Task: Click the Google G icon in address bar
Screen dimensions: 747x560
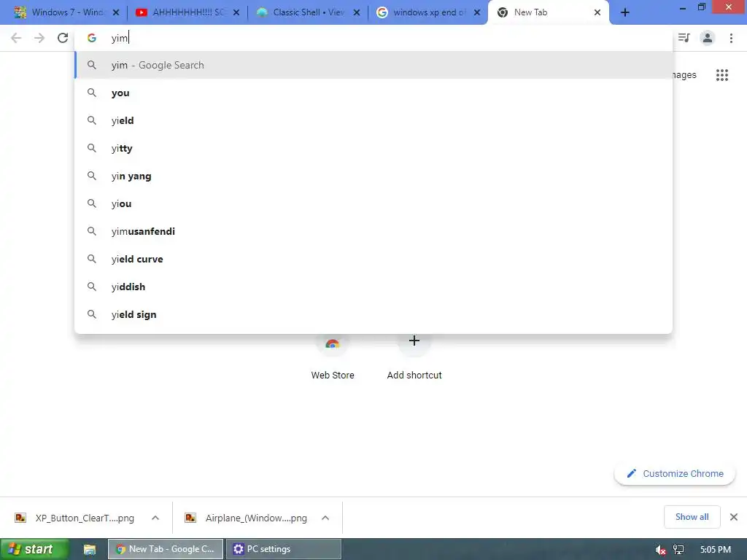Action: 92,38
